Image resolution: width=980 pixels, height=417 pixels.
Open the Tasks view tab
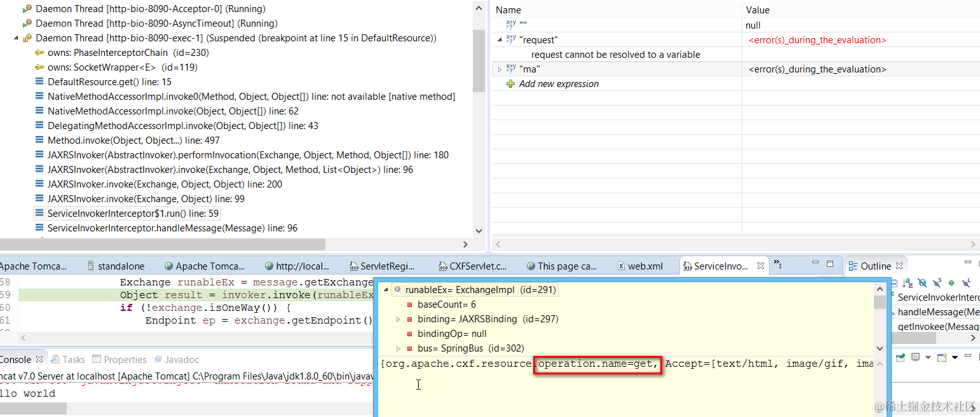(68, 360)
